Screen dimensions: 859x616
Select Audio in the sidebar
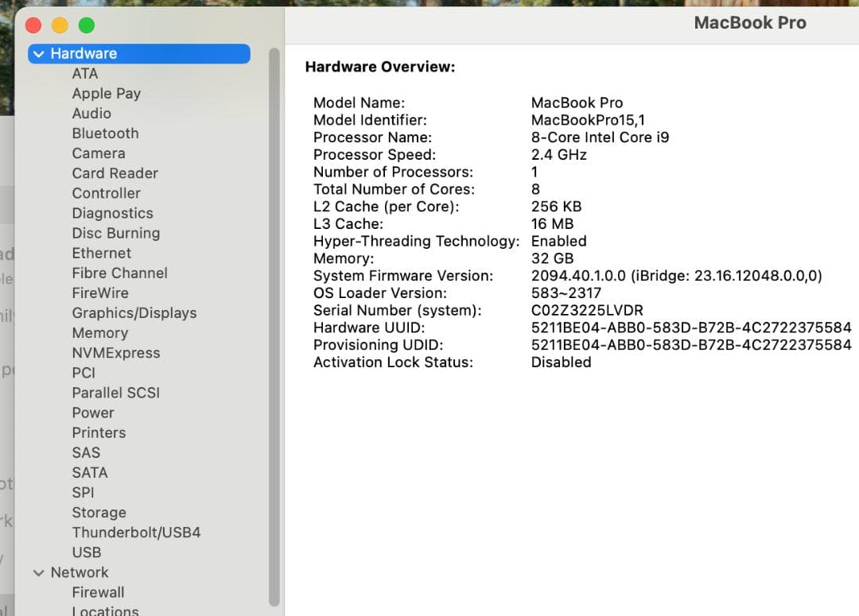[91, 114]
